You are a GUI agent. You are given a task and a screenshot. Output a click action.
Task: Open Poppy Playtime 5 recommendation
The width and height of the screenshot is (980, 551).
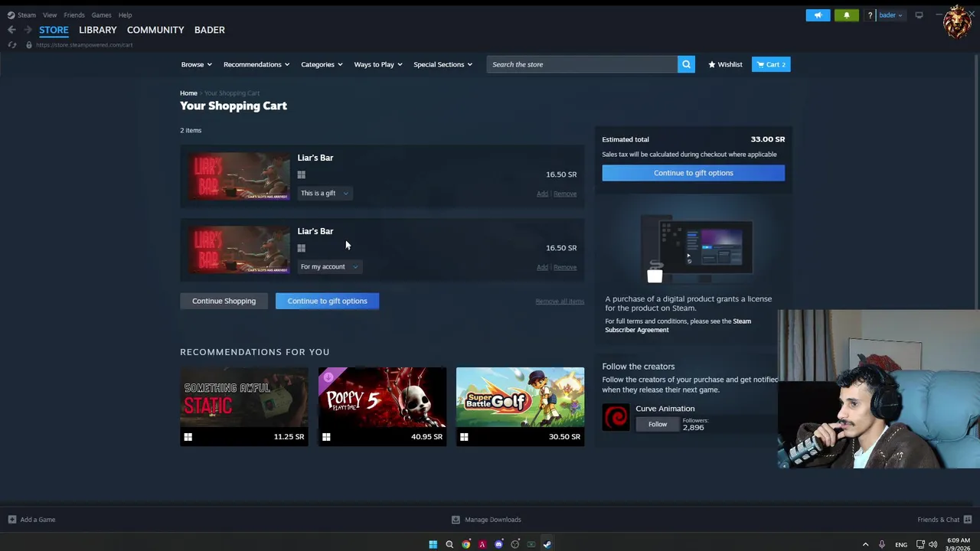(x=382, y=406)
